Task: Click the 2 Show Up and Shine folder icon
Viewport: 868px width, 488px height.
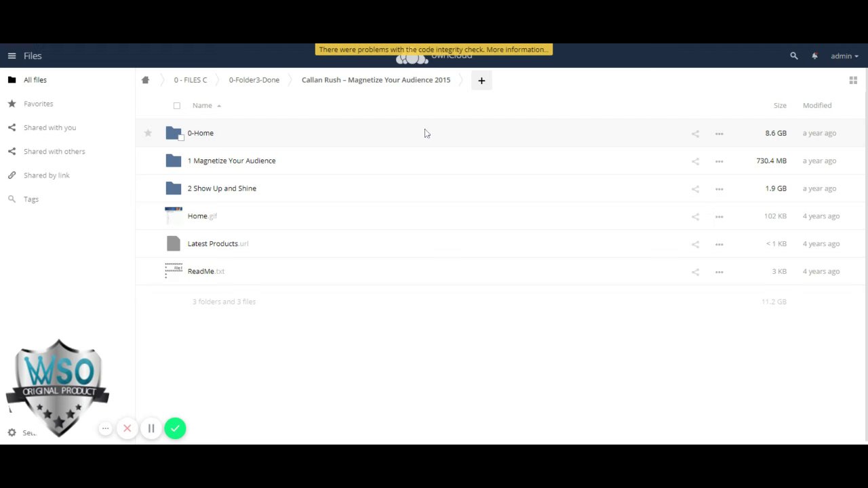Action: (x=174, y=188)
